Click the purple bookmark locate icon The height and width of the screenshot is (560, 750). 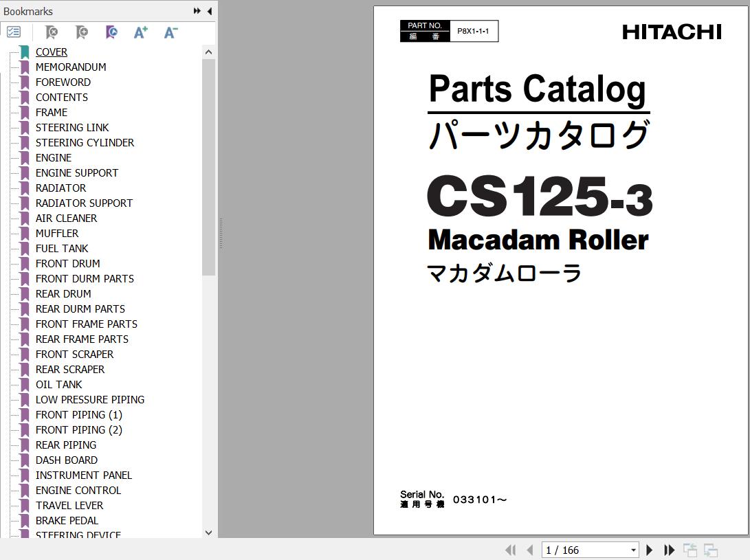[111, 32]
